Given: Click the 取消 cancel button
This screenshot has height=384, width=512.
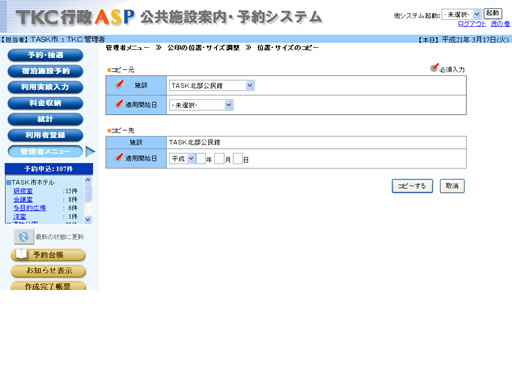Looking at the screenshot, I should click(x=452, y=186).
